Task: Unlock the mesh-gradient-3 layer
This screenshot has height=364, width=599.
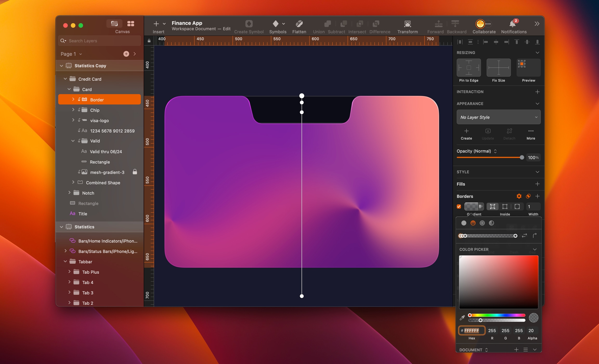Action: pos(135,172)
